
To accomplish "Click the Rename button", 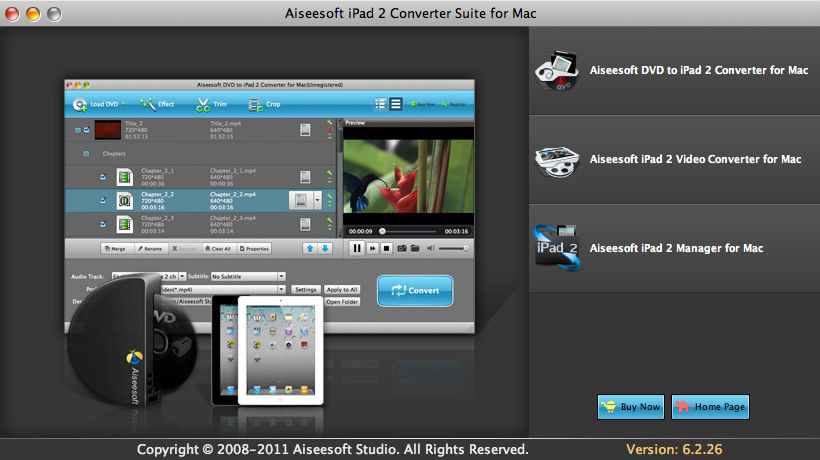I will (x=150, y=249).
